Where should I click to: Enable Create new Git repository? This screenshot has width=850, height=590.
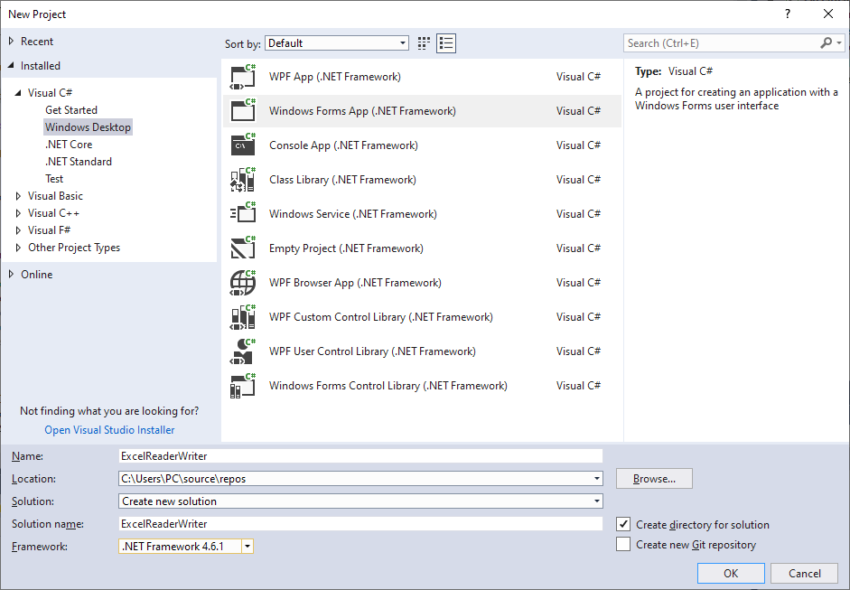(x=624, y=545)
